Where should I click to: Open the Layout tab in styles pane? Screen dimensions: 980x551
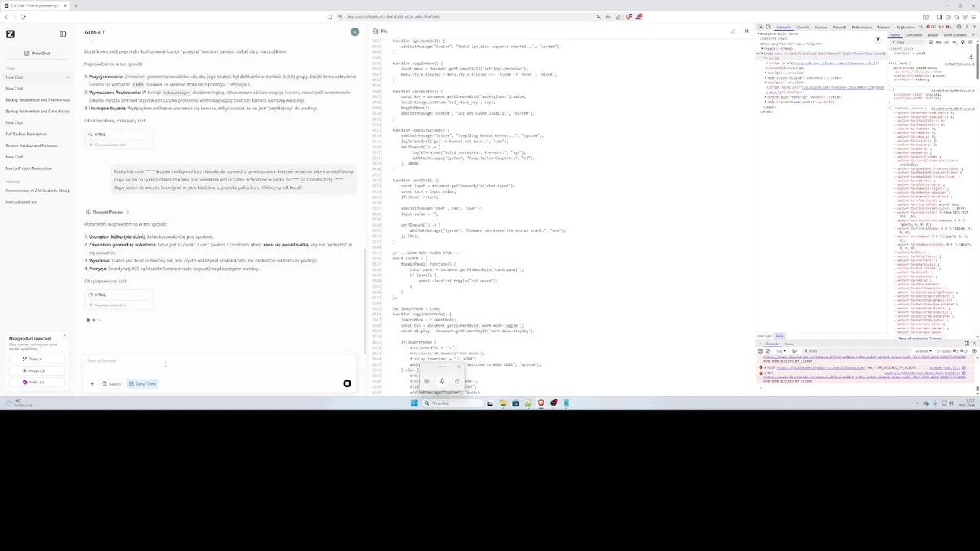click(x=933, y=35)
